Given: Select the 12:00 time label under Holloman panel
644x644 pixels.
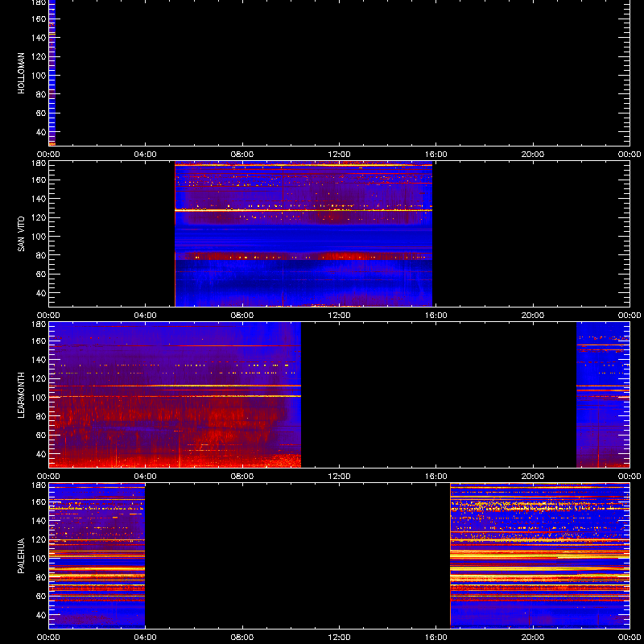Looking at the screenshot, I should click(x=339, y=155).
